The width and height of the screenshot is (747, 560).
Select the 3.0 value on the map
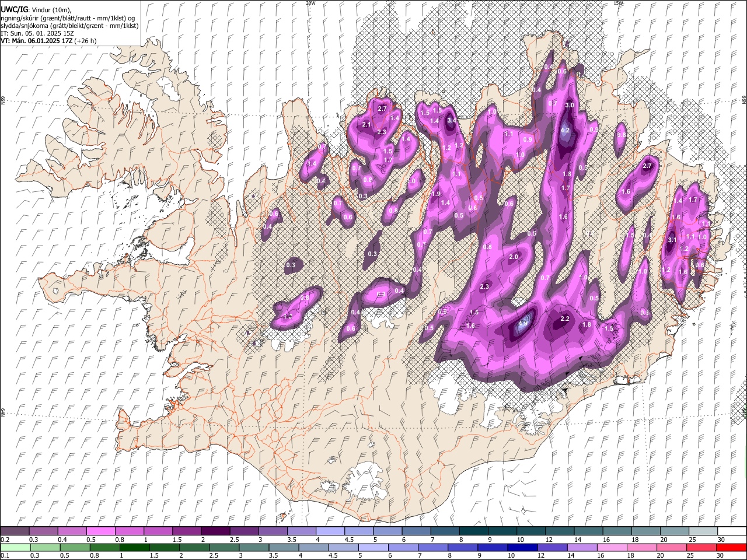point(570,105)
